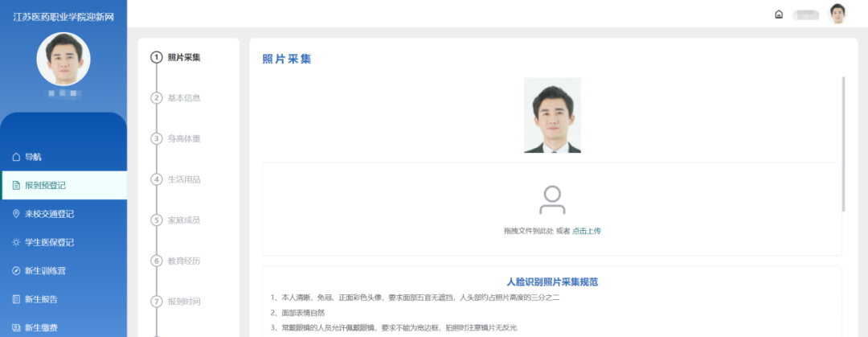Click the 来校交通登记 location pin icon
868x337 pixels.
16,214
